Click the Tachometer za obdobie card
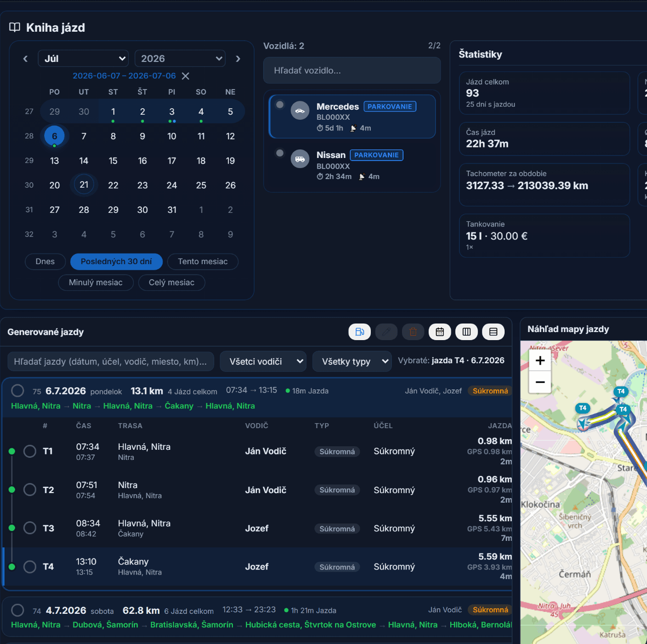 545,185
